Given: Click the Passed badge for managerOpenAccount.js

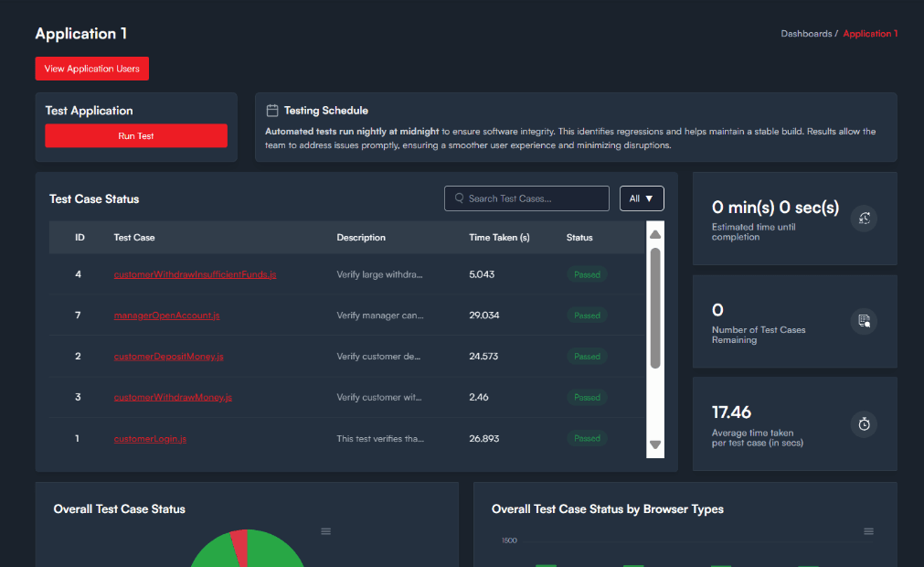Looking at the screenshot, I should coord(587,316).
